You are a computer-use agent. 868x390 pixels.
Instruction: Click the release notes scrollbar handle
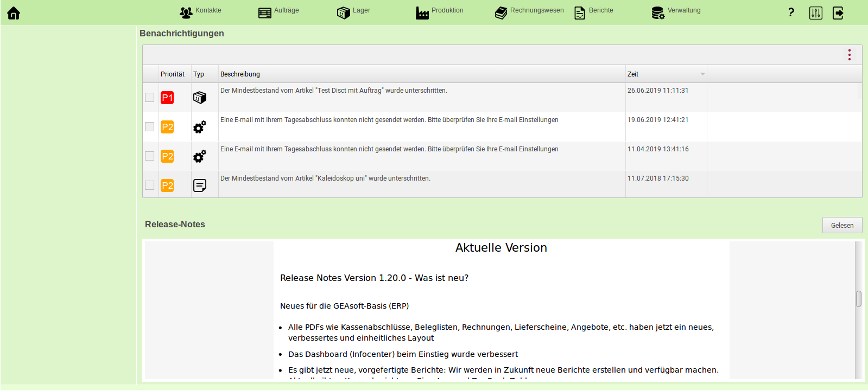click(x=858, y=299)
